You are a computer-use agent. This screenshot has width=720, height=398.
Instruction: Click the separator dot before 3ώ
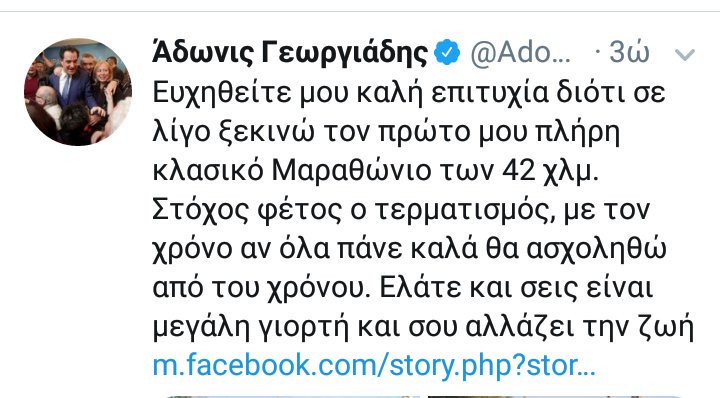pyautogui.click(x=597, y=52)
